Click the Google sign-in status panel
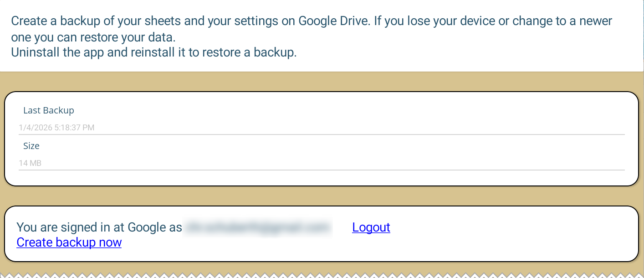Image resolution: width=644 pixels, height=278 pixels. click(x=501, y=234)
